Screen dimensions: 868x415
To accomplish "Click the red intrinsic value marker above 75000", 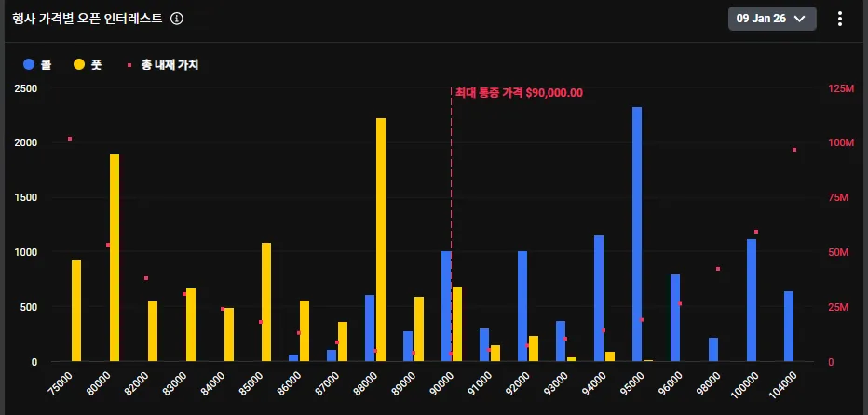I will point(70,139).
